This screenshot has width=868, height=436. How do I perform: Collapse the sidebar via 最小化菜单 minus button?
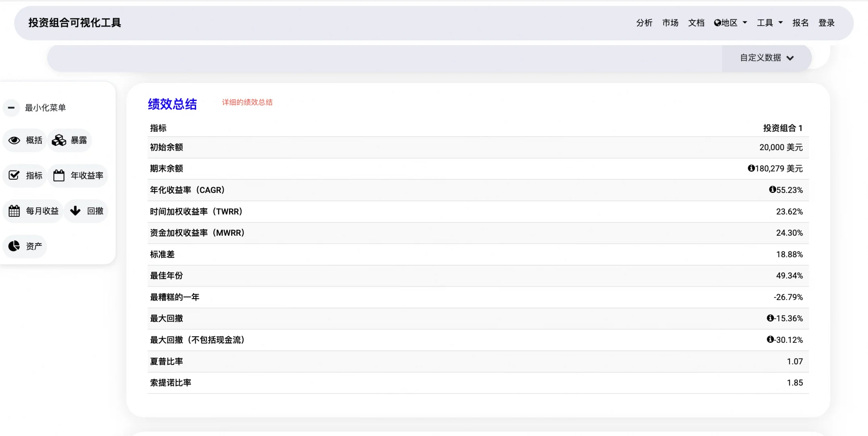click(11, 107)
